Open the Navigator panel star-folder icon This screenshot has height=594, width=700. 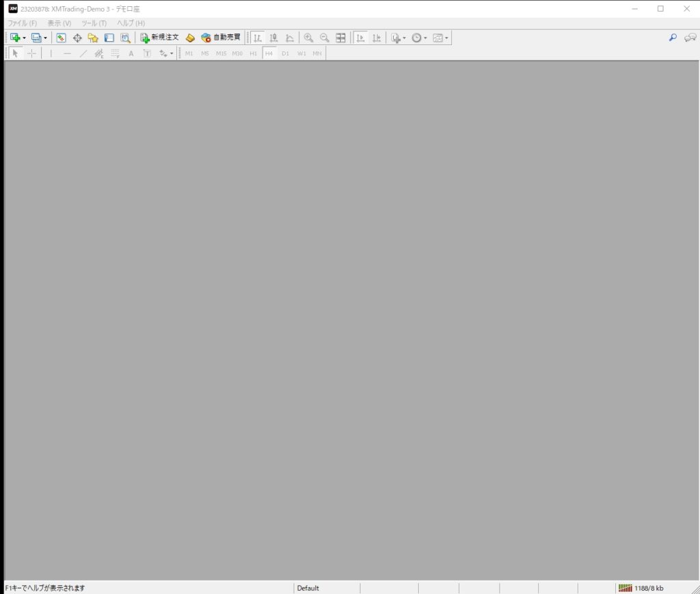(93, 38)
